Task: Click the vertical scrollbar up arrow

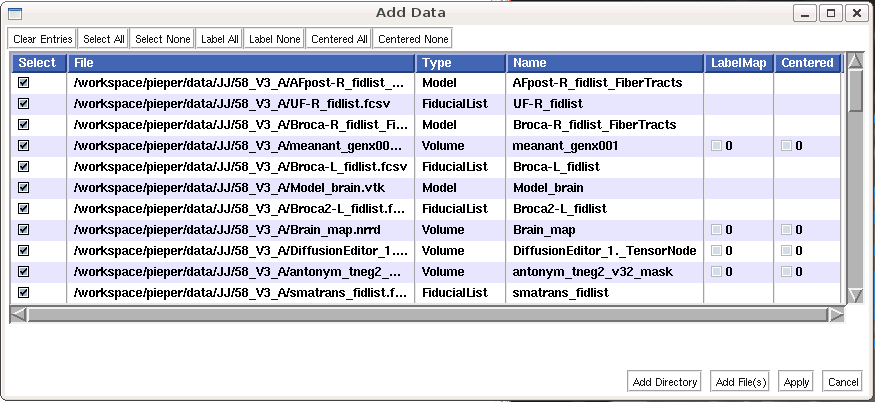Action: tap(855, 62)
